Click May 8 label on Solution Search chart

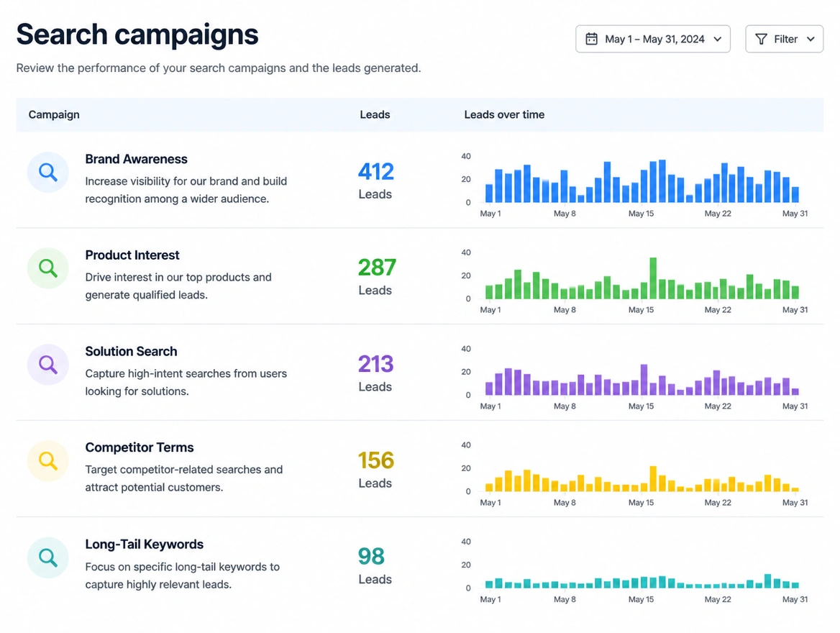(x=565, y=406)
